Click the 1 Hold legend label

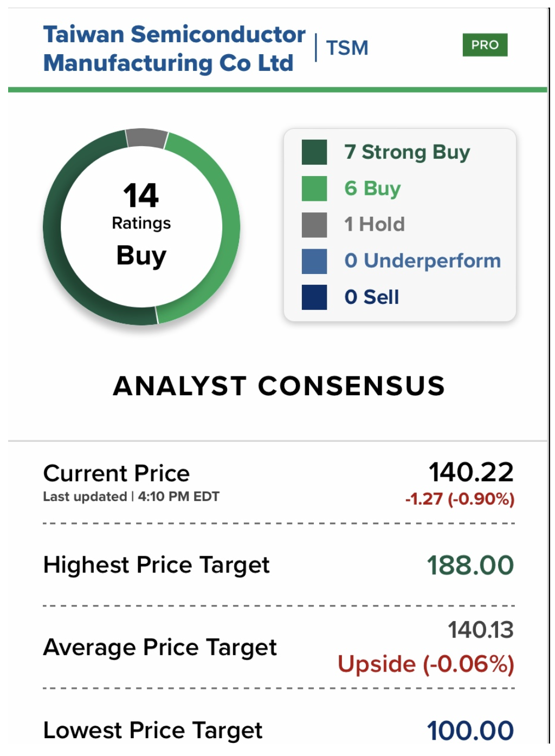(375, 224)
